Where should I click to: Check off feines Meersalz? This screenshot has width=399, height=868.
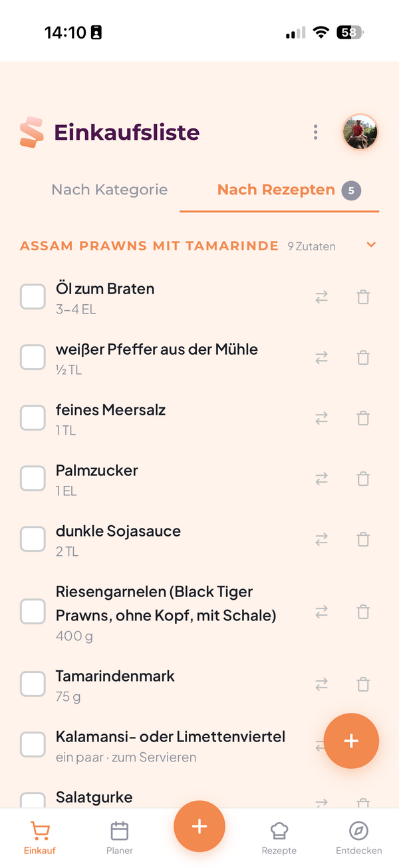pyautogui.click(x=33, y=417)
